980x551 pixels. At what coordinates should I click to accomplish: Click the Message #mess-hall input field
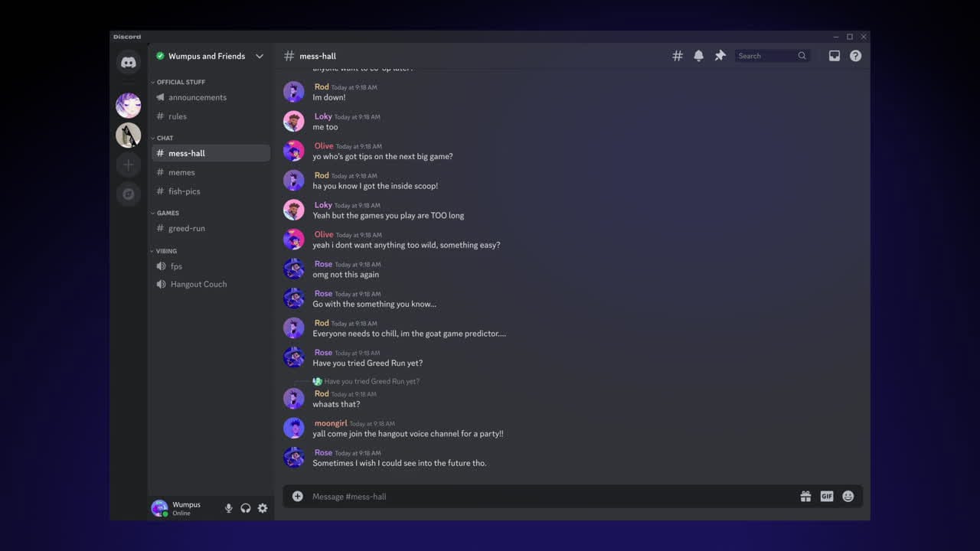(x=550, y=497)
